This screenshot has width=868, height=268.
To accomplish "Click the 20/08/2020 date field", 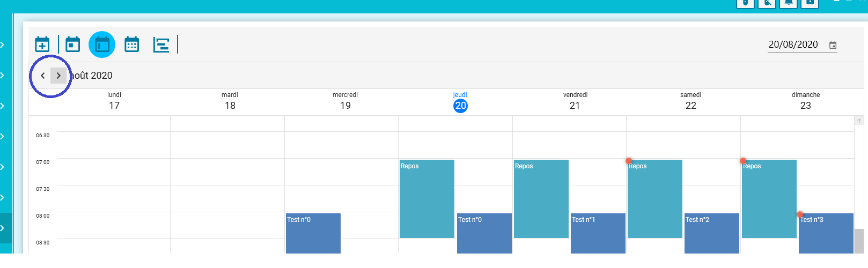I will coord(793,44).
